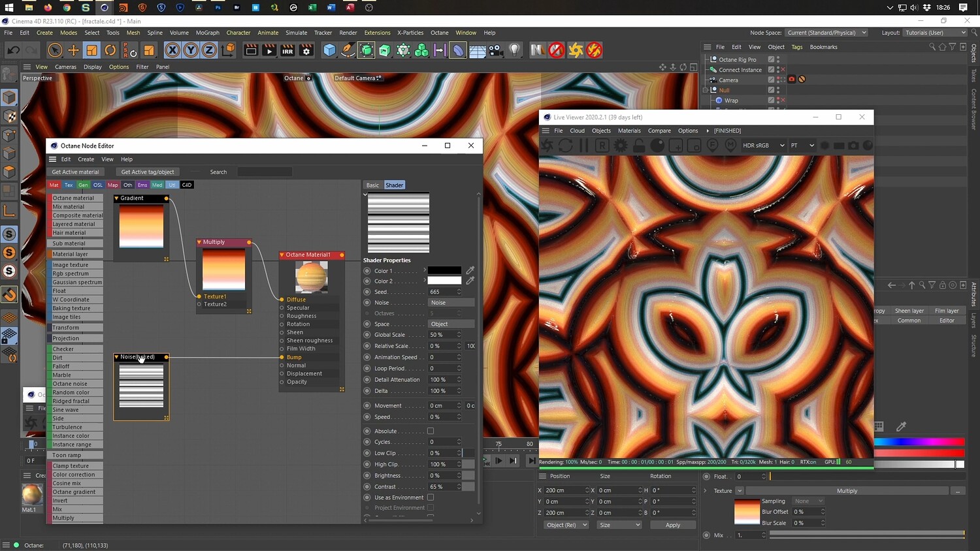980x551 pixels.
Task: Click the Cube primitive icon
Action: coord(329,50)
